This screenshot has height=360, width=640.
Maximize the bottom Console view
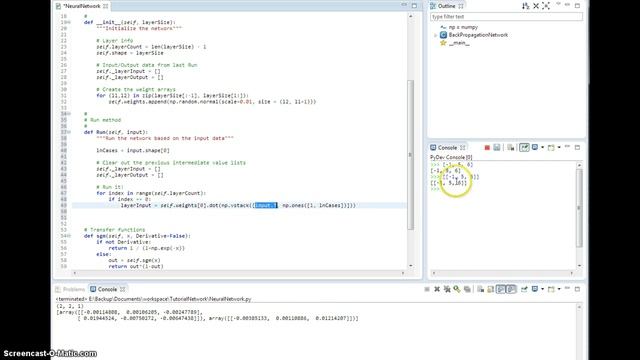[577, 289]
